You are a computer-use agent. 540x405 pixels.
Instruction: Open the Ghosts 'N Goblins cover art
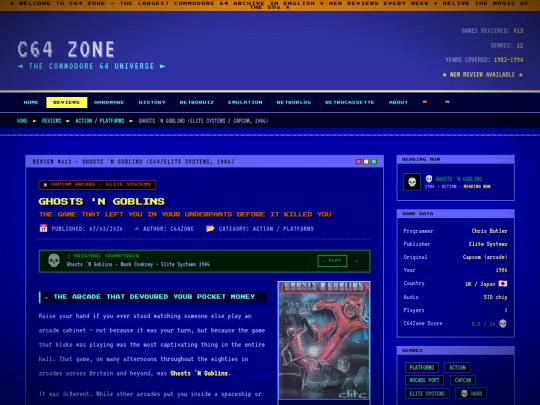click(x=324, y=341)
